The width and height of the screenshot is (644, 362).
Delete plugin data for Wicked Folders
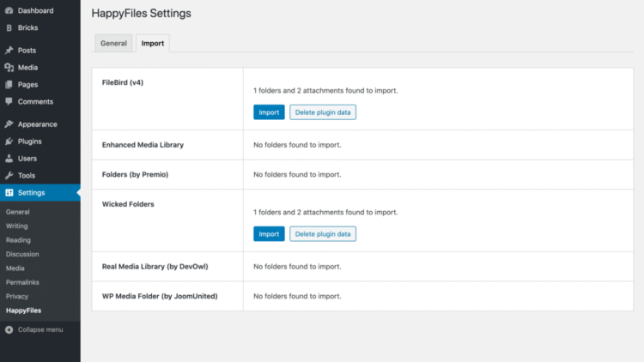pos(323,234)
